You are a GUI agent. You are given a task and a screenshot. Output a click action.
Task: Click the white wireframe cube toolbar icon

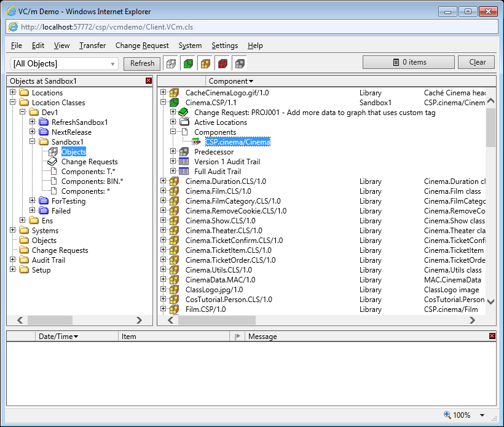coord(171,63)
